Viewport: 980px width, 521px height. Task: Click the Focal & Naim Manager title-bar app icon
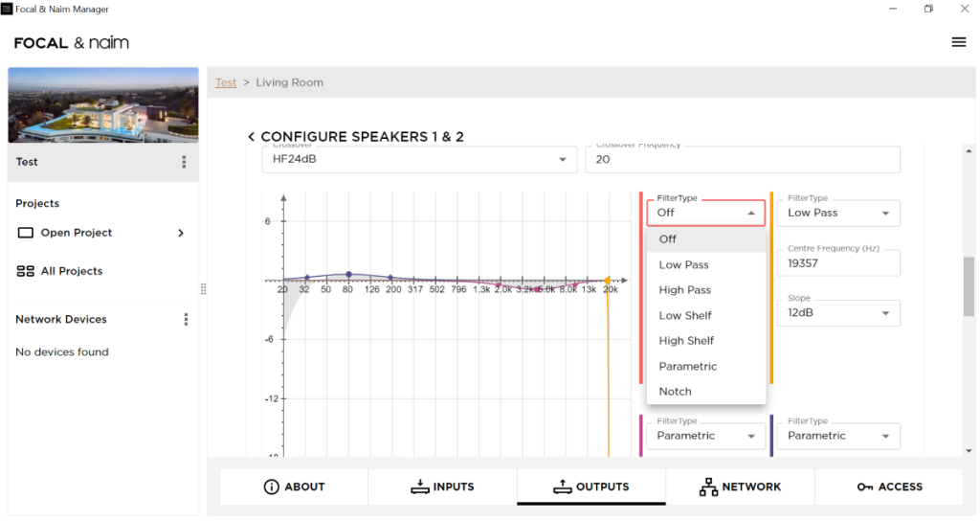point(7,9)
